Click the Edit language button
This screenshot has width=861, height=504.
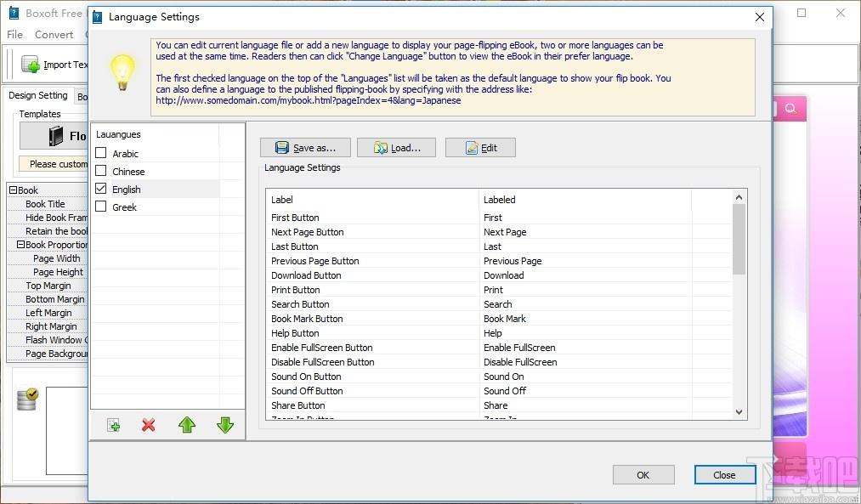(480, 148)
